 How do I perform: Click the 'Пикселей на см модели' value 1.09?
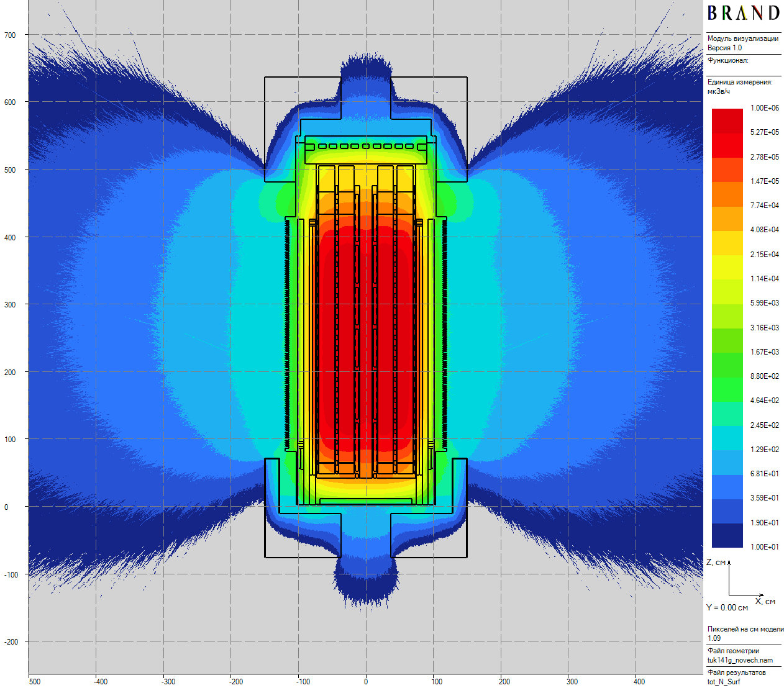click(x=714, y=638)
